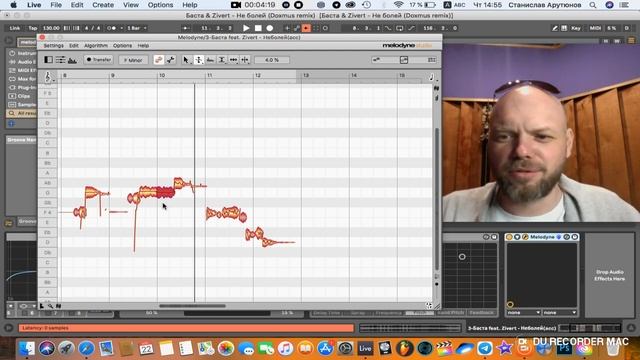The image size is (640, 360).
Task: Toggle Melodyne device activator in Ableton
Action: 509,237
